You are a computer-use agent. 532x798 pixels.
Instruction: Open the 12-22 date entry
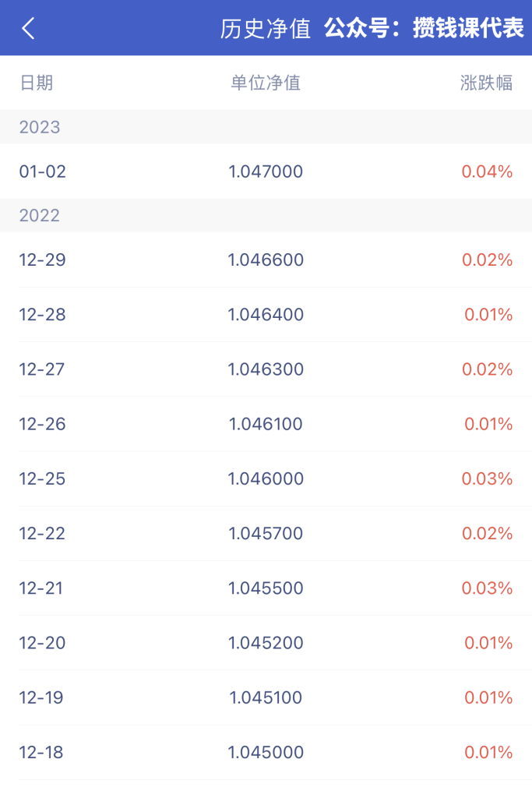pos(42,533)
